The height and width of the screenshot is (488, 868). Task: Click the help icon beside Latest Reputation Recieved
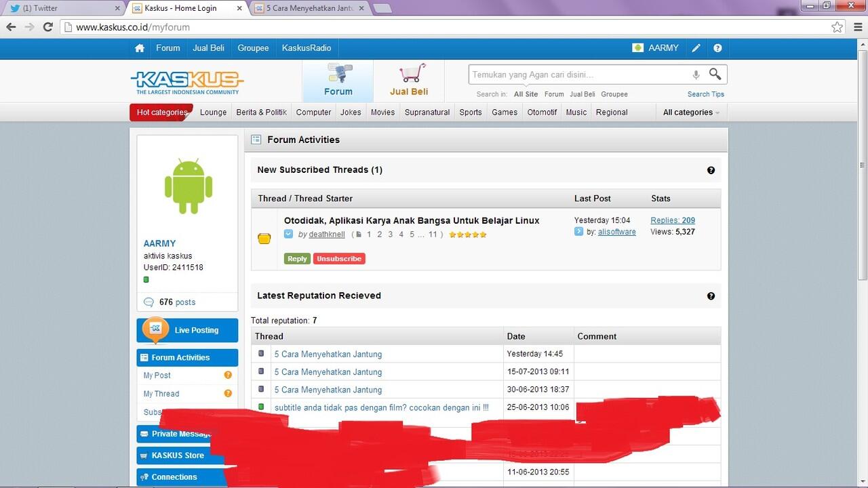click(711, 296)
